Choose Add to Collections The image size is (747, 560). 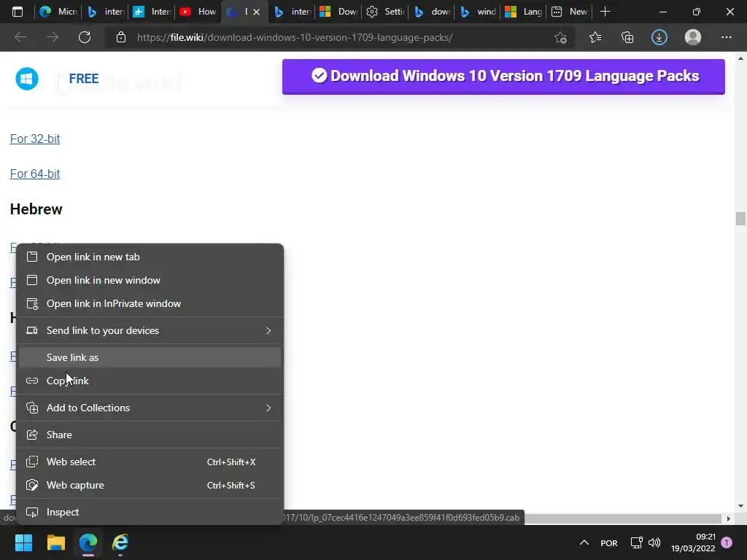(x=150, y=408)
